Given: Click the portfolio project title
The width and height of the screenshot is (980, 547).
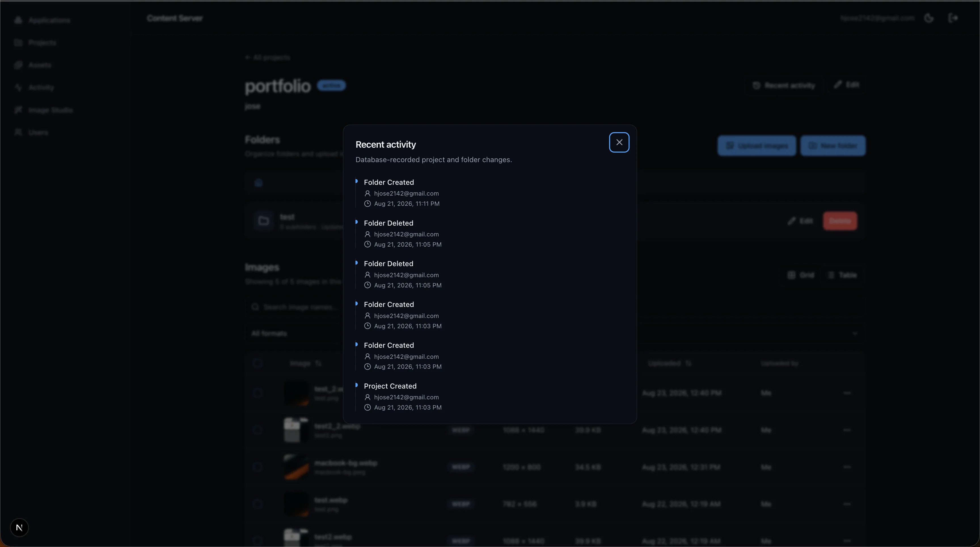Looking at the screenshot, I should [x=278, y=86].
